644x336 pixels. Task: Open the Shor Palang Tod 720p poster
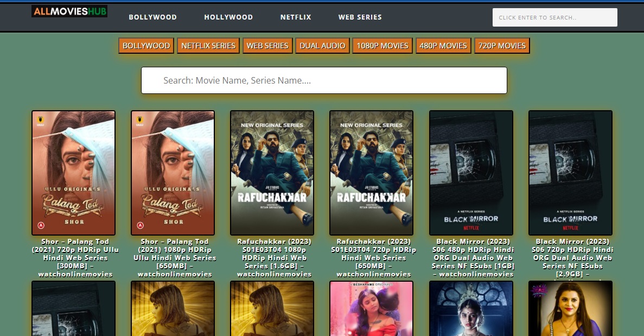click(x=74, y=173)
